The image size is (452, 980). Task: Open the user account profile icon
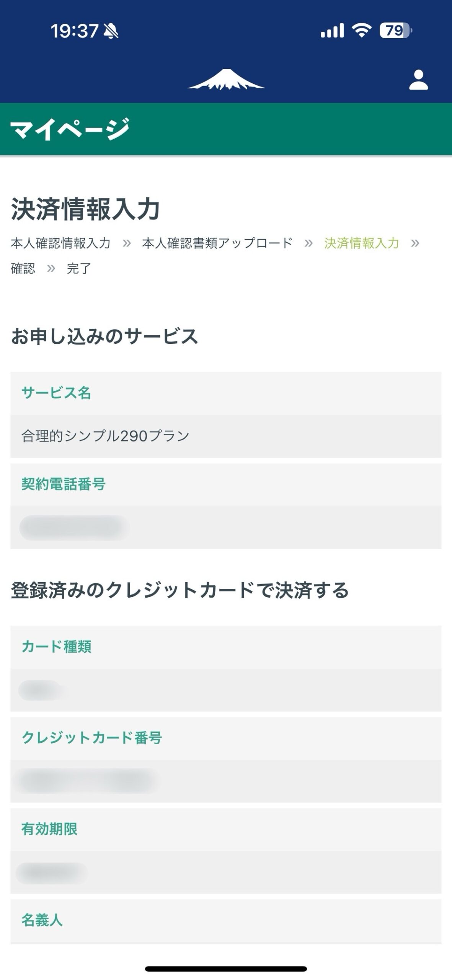coord(418,80)
